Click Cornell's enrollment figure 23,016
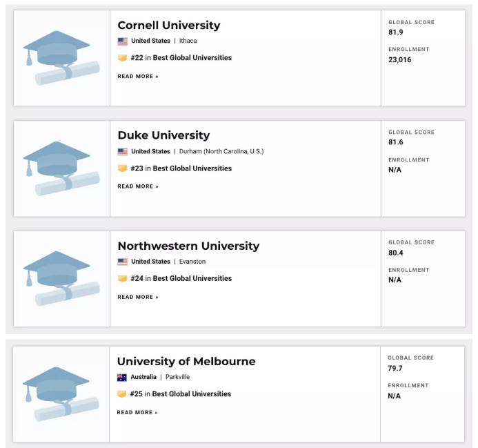Screen dimensions: 478x448 (x=400, y=59)
